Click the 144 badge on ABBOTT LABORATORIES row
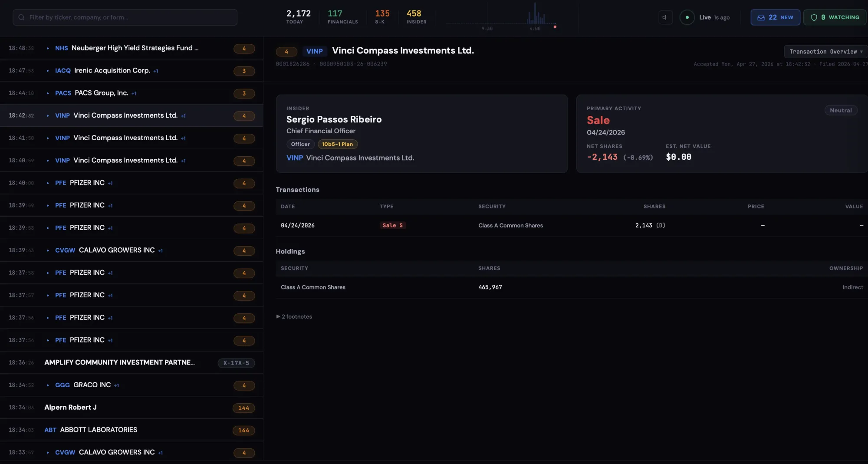 point(243,431)
